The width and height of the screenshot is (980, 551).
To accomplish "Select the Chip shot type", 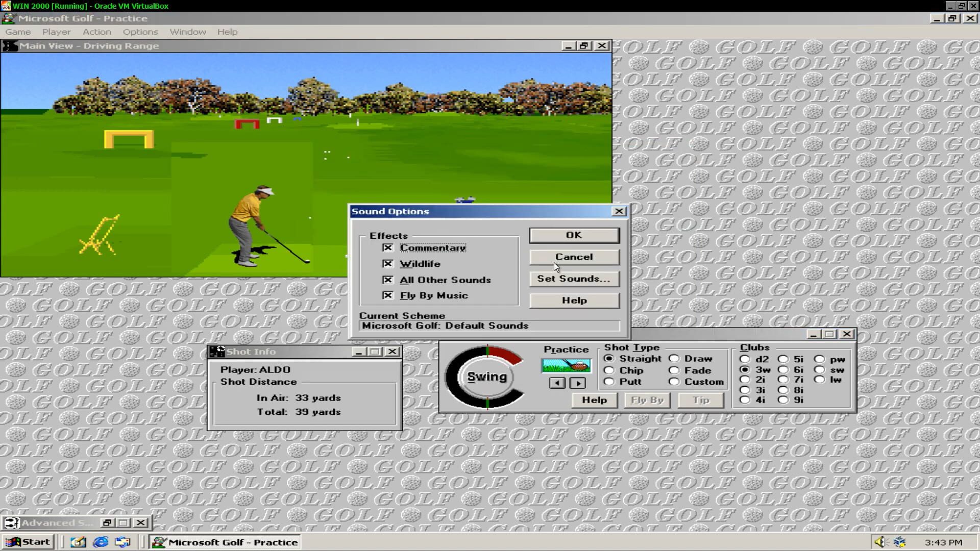I will tap(609, 370).
